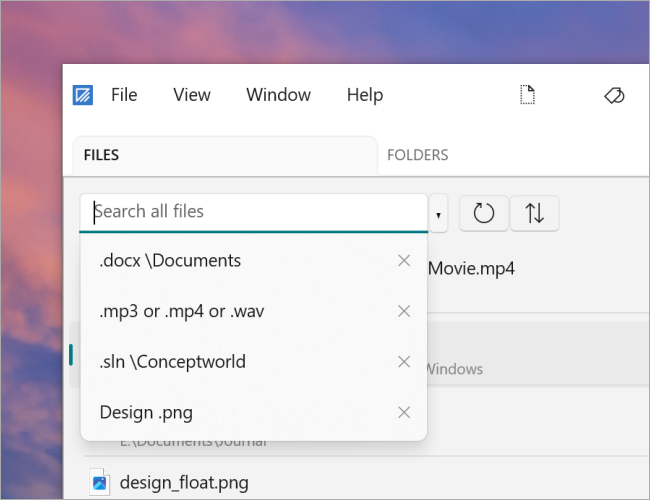Delete the 'Design .png' search suggestion
Screen dimensions: 650x500
pyautogui.click(x=404, y=412)
